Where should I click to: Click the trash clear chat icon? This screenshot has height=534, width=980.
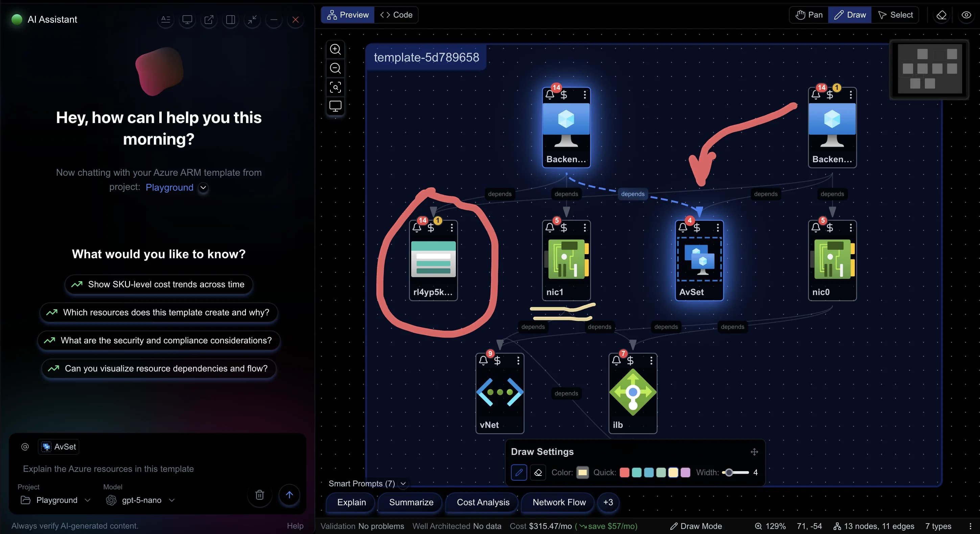(x=259, y=494)
